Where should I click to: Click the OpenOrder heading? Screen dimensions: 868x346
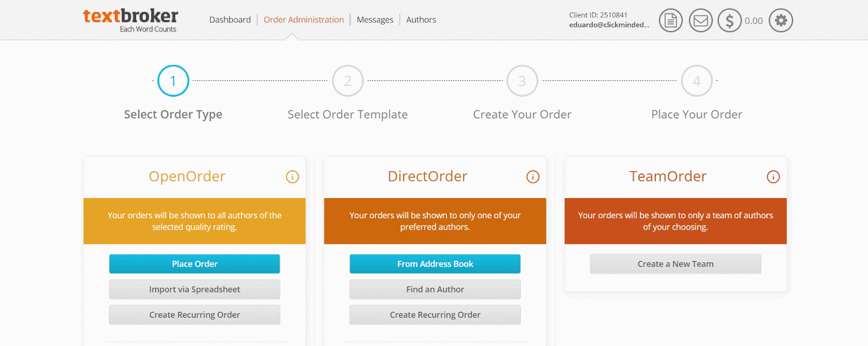pos(187,177)
